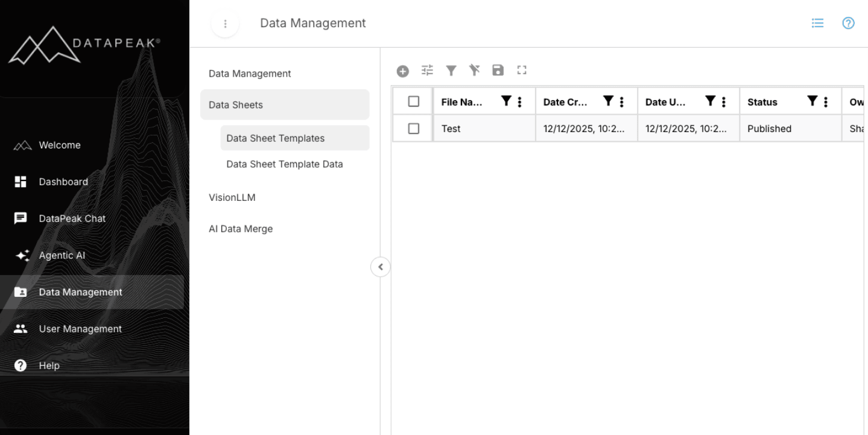868x435 pixels.
Task: Select the checkbox for the Test row
Action: pos(413,128)
